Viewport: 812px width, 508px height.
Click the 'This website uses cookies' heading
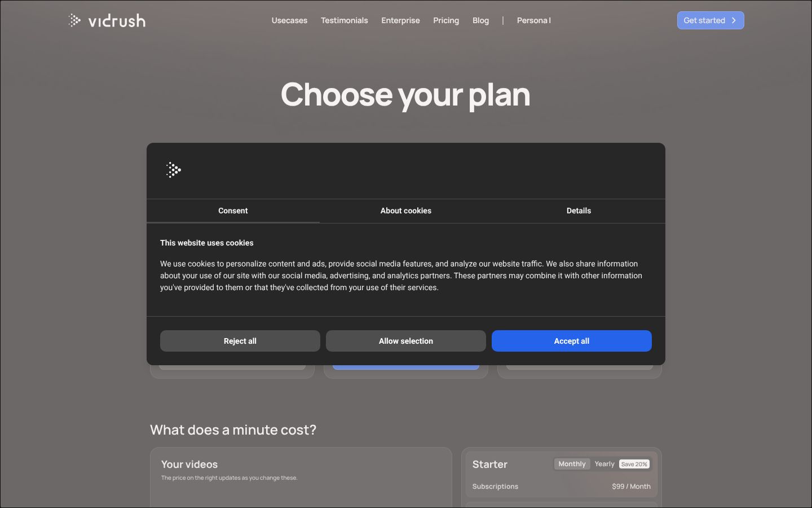pos(207,243)
